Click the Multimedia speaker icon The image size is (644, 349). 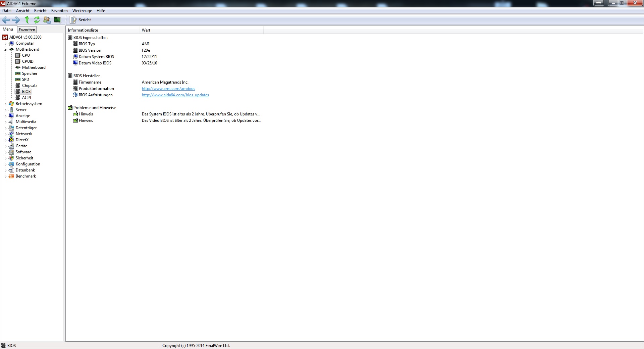[11, 122]
